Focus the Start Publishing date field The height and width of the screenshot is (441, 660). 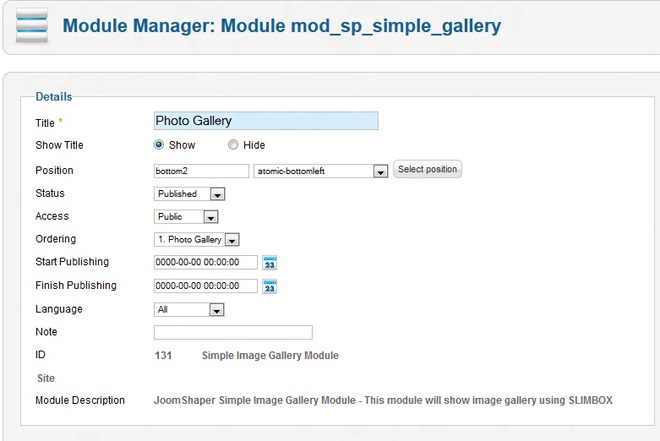[x=206, y=263]
